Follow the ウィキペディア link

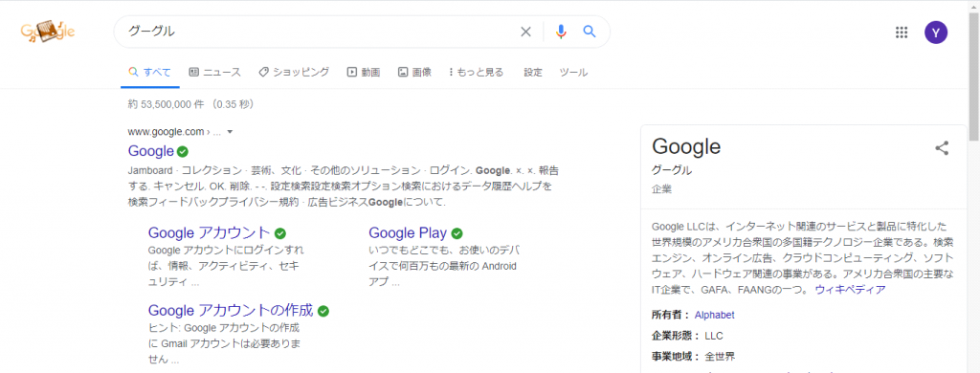pyautogui.click(x=850, y=290)
